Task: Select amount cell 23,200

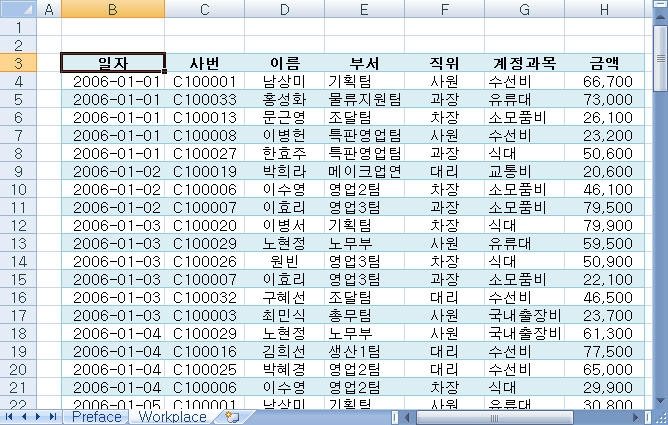Action: point(605,135)
